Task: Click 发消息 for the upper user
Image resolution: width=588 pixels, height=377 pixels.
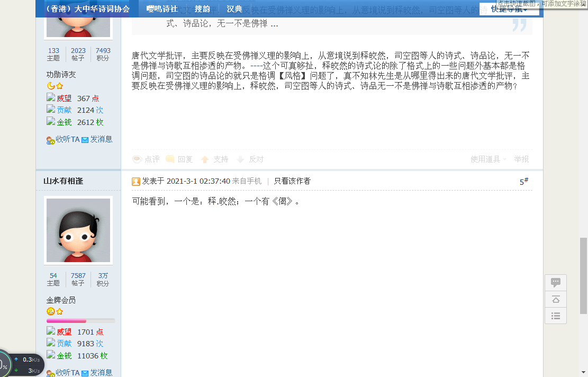Action: (x=101, y=139)
